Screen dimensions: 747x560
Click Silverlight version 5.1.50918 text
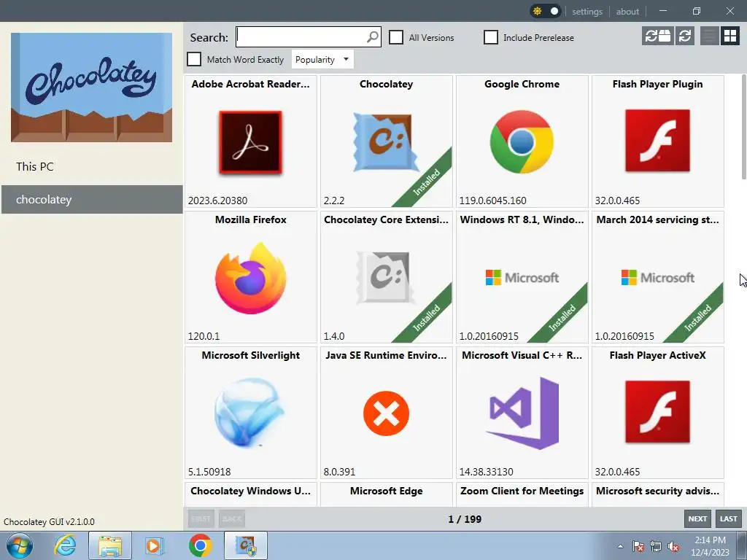pos(209,472)
